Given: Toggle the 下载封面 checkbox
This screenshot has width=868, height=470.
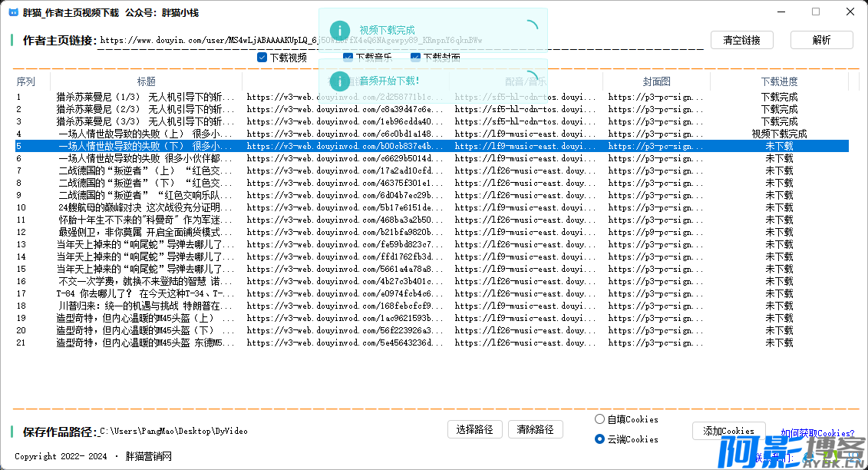Looking at the screenshot, I should [x=415, y=58].
